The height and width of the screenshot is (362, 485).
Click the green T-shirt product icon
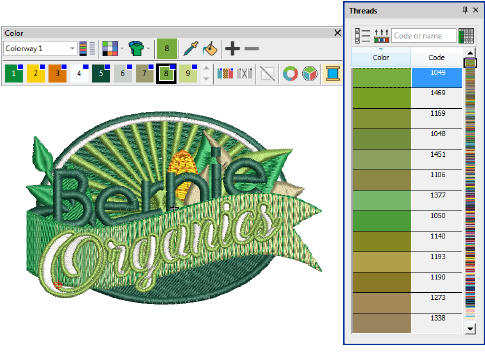pyautogui.click(x=136, y=49)
